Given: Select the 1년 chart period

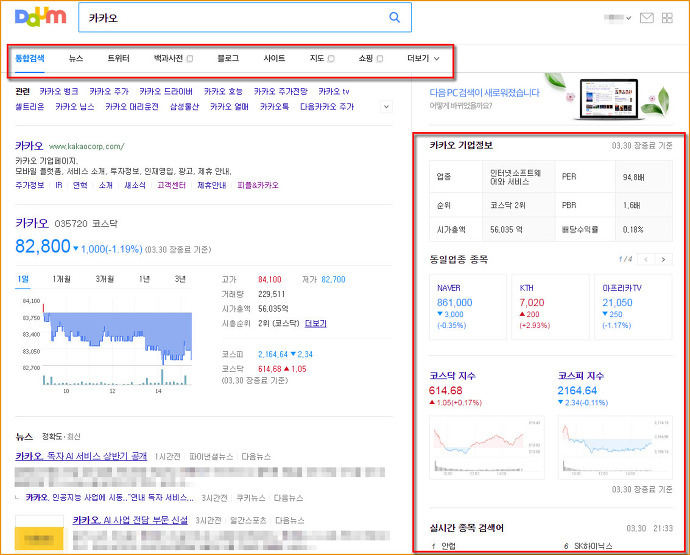Looking at the screenshot, I should (x=144, y=279).
